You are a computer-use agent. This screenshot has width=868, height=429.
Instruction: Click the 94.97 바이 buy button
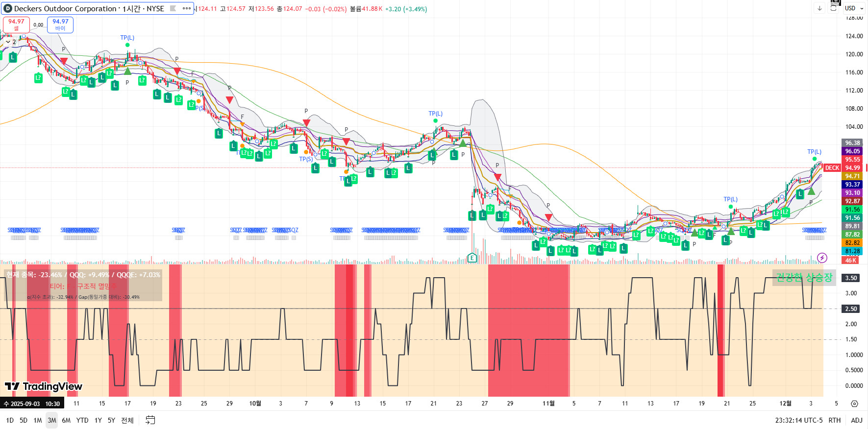click(60, 25)
